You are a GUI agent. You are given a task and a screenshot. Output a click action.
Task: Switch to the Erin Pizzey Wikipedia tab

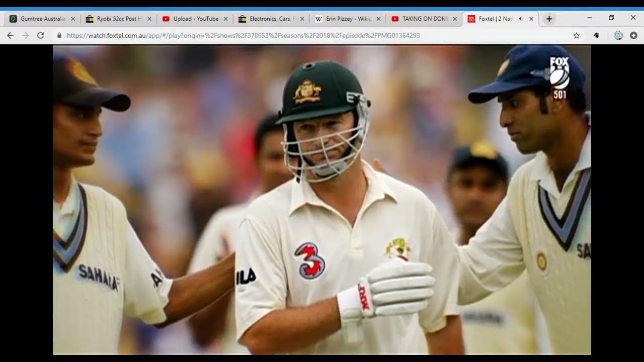tap(349, 19)
